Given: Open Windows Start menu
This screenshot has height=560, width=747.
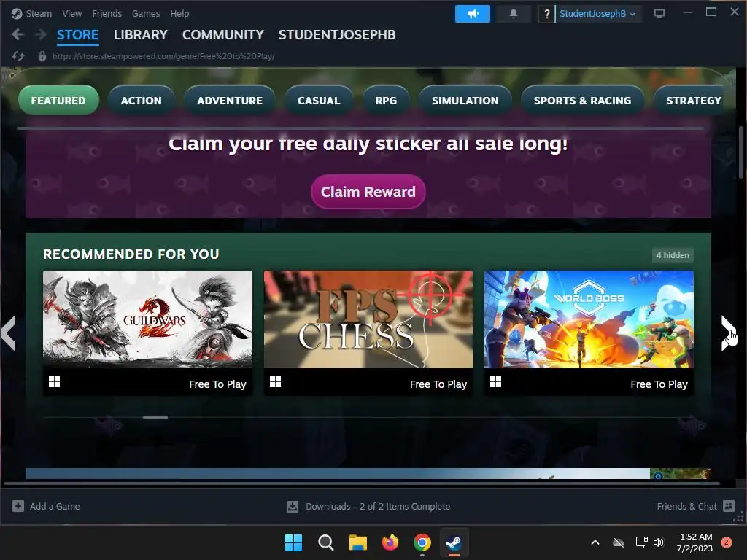Looking at the screenshot, I should pyautogui.click(x=293, y=542).
